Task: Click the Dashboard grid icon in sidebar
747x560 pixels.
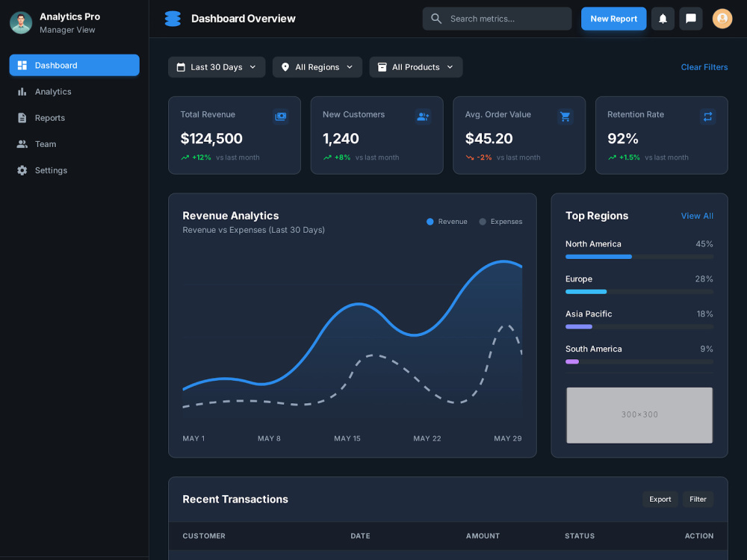Action: pos(22,65)
